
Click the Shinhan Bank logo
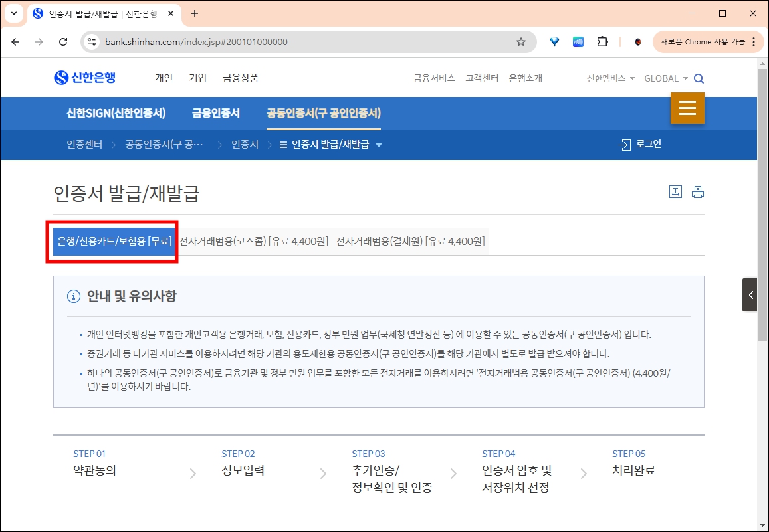(x=85, y=77)
